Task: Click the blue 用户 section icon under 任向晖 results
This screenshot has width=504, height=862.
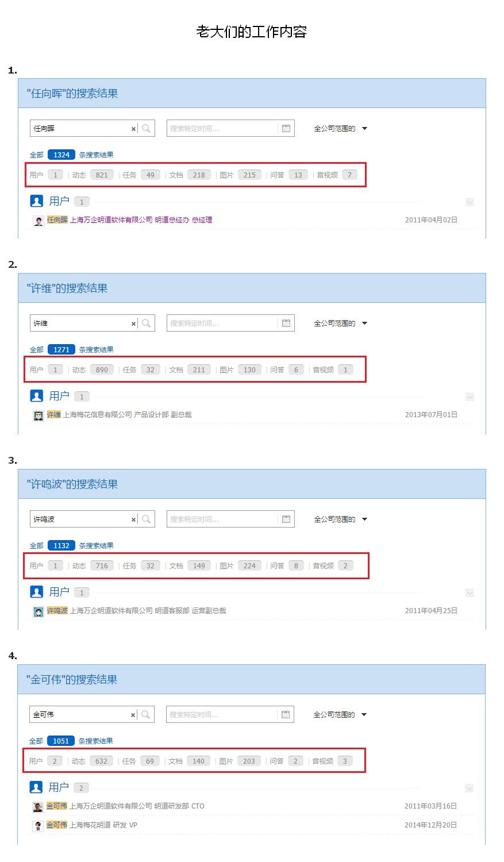Action: point(37,201)
